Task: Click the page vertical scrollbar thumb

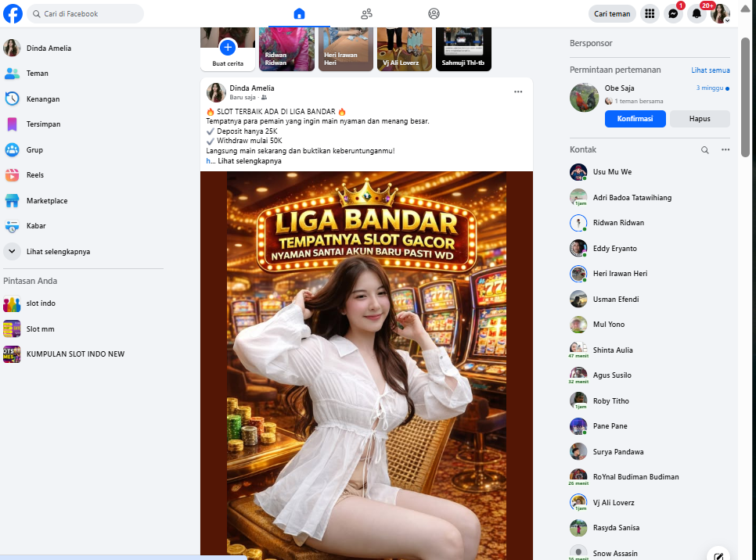Action: click(745, 97)
